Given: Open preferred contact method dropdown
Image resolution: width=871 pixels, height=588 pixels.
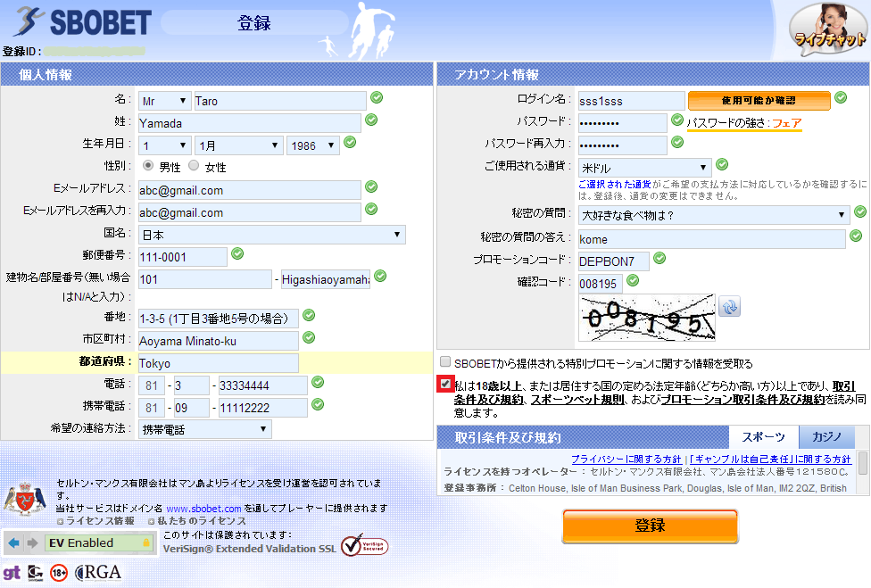Looking at the screenshot, I should [205, 429].
